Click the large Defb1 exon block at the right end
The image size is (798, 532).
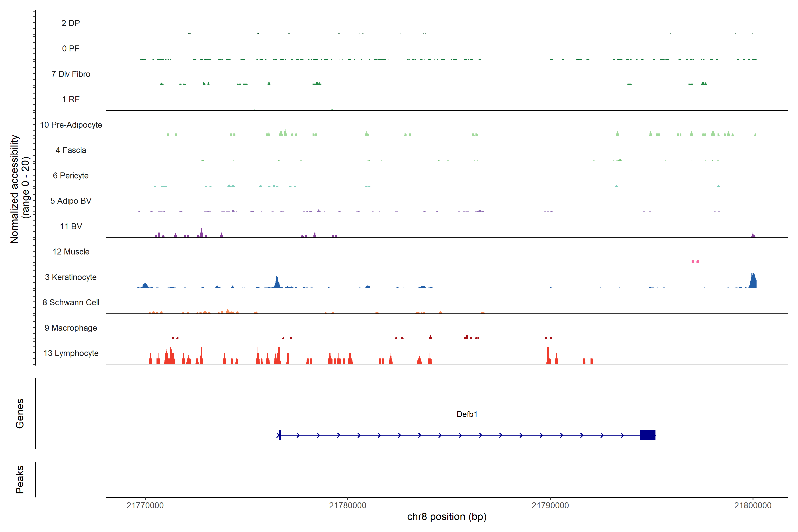coord(647,435)
